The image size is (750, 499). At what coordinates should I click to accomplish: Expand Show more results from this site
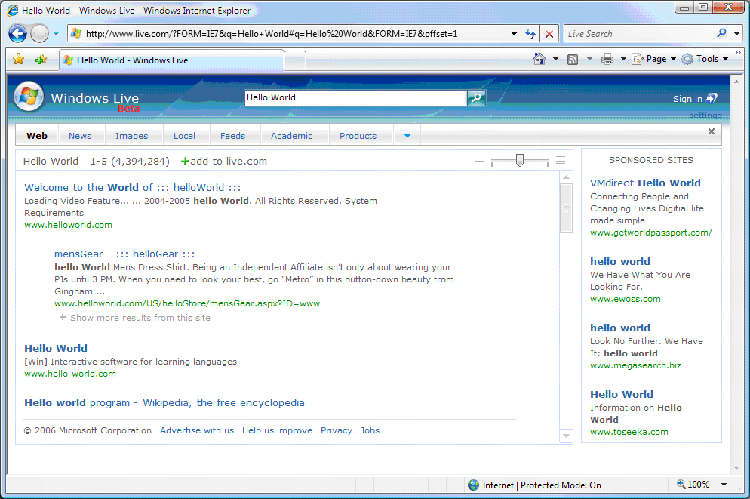point(135,318)
